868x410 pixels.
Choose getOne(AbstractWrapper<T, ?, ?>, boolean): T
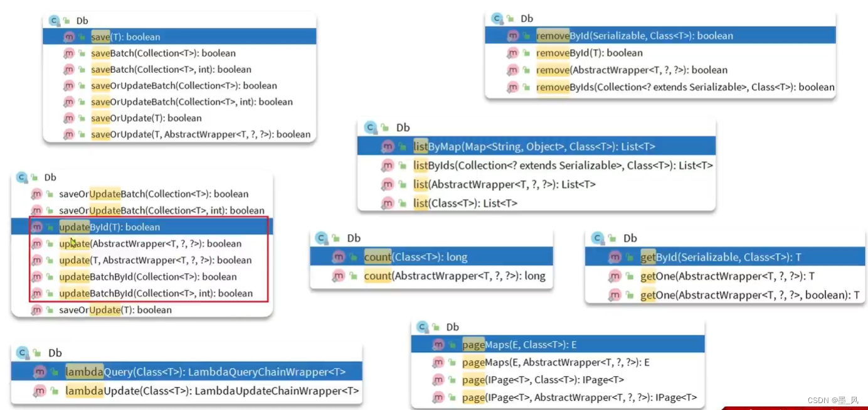[749, 295]
